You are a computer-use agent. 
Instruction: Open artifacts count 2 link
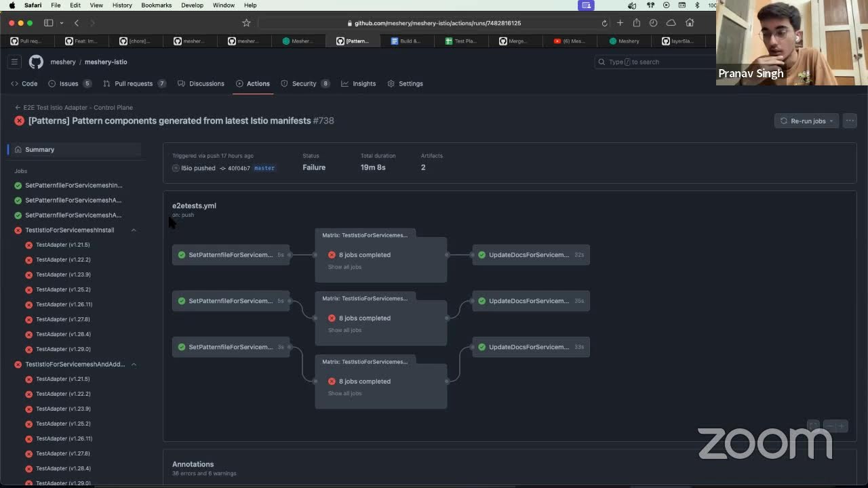(423, 167)
